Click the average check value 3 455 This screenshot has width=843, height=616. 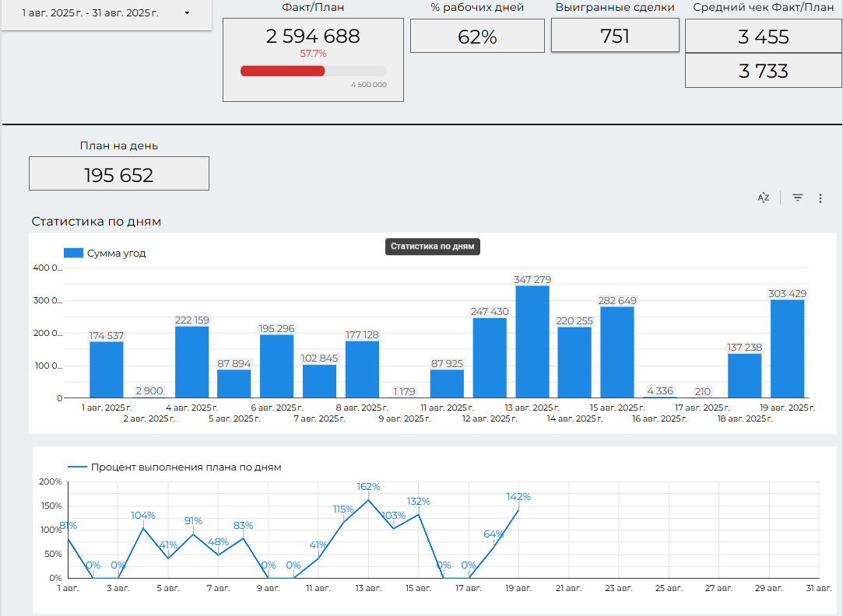pyautogui.click(x=764, y=37)
